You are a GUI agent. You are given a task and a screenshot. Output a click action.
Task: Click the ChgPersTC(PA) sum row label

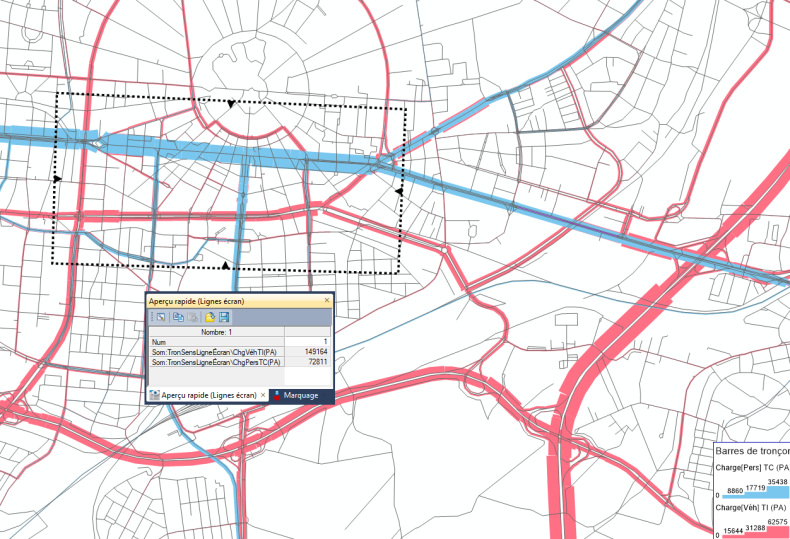tap(216, 361)
